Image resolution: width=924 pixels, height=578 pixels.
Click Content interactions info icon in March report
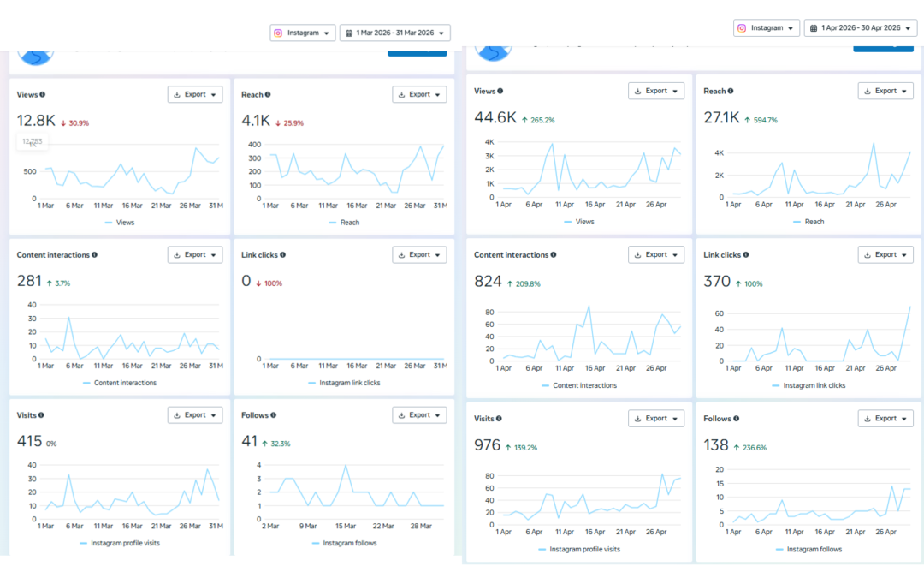click(x=94, y=255)
